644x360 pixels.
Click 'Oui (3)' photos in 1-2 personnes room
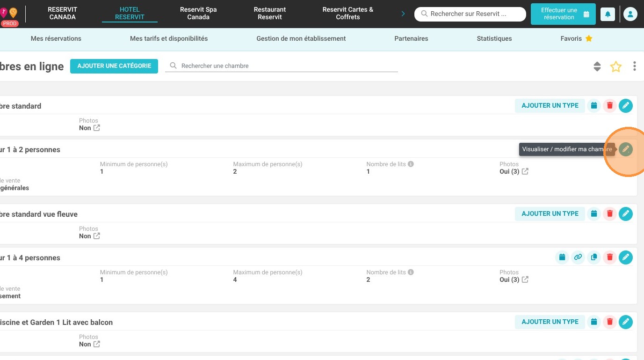(x=509, y=171)
